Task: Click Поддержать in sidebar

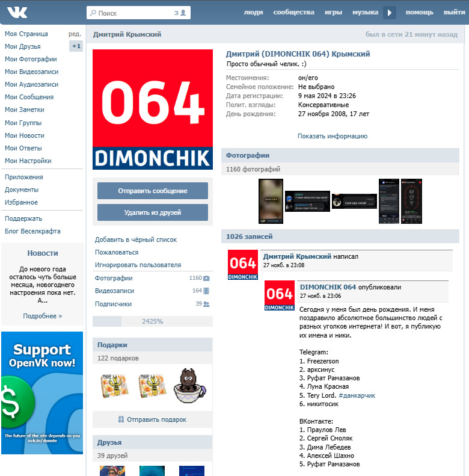Action: 23,218
